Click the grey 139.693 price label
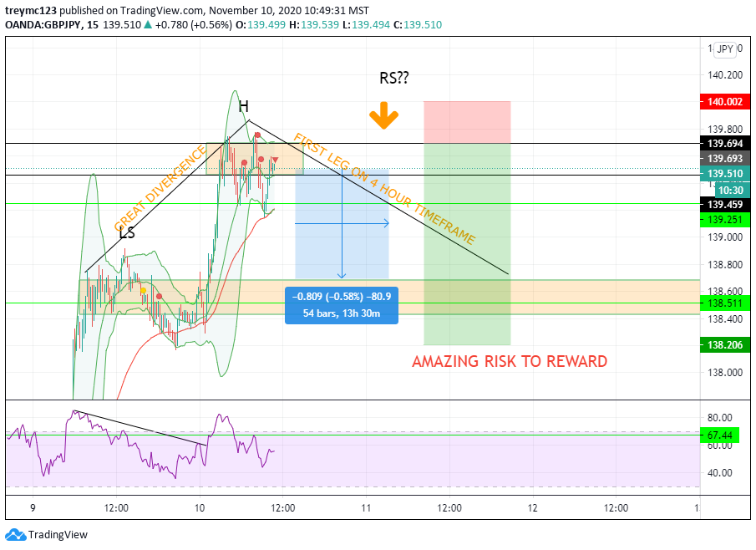This screenshot has height=550, width=756. pos(724,158)
